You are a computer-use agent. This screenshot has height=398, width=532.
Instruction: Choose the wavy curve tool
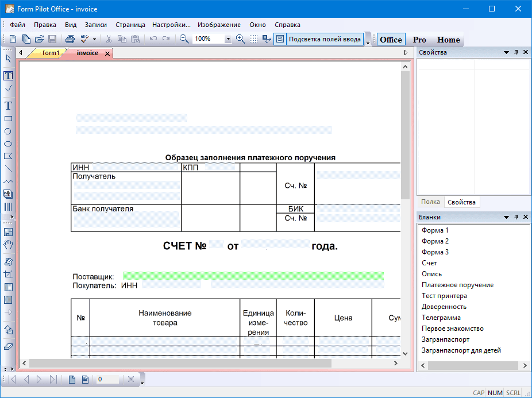coord(8,181)
